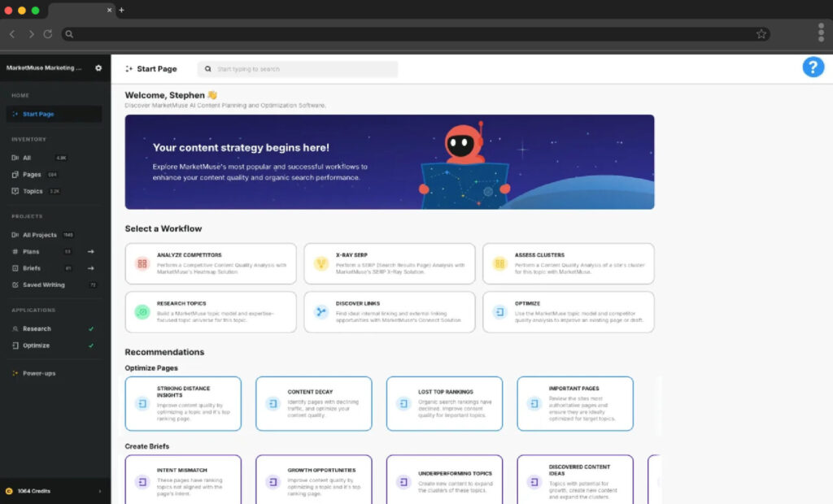Image resolution: width=833 pixels, height=504 pixels.
Task: Click the credits coin icon
Action: [x=8, y=491]
